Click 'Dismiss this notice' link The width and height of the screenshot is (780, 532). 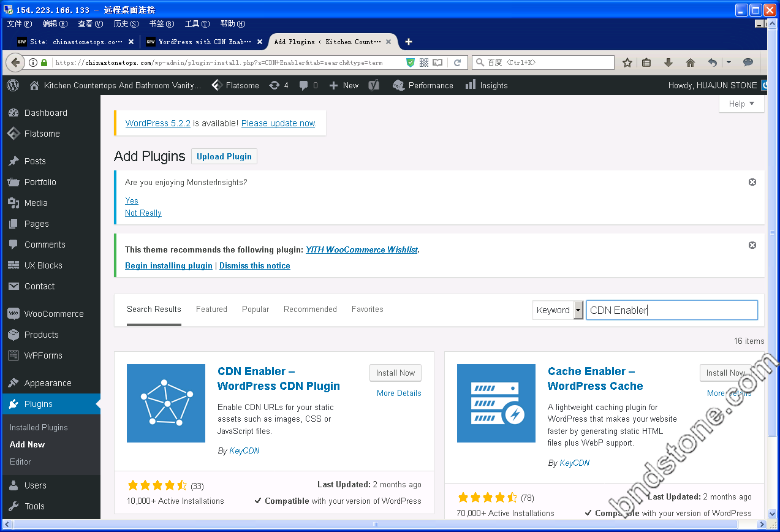click(x=255, y=265)
